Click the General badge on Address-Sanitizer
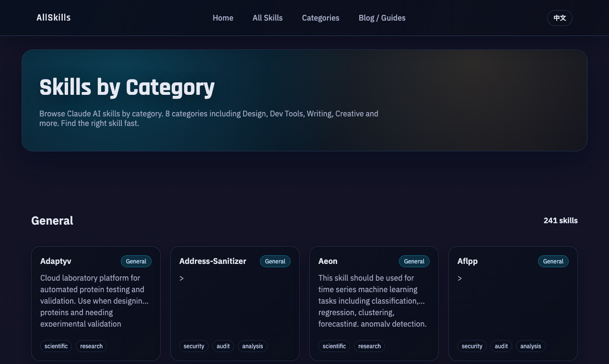609x364 pixels. [275, 261]
